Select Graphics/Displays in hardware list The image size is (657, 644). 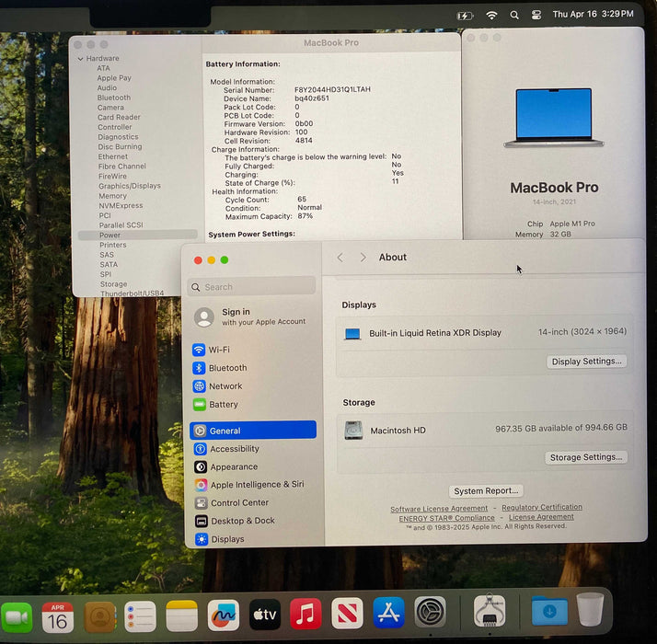coord(130,186)
